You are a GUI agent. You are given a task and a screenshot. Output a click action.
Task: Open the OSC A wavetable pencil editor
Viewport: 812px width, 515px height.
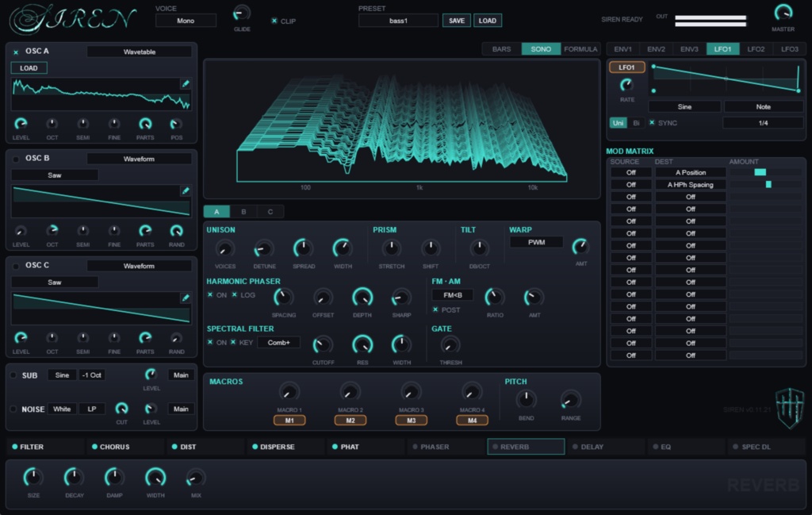[186, 84]
